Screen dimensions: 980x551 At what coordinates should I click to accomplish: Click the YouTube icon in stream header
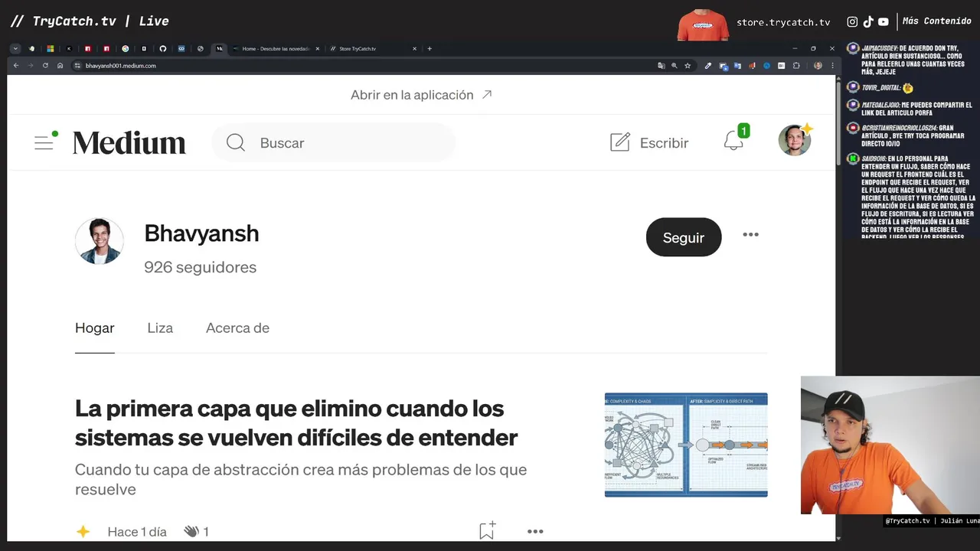tap(884, 22)
